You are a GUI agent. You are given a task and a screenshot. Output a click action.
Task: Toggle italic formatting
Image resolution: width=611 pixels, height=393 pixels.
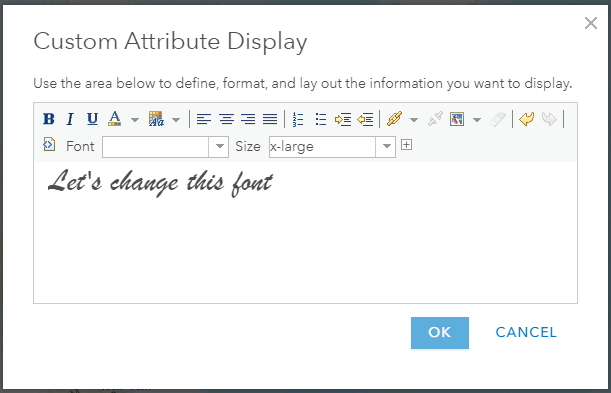70,119
